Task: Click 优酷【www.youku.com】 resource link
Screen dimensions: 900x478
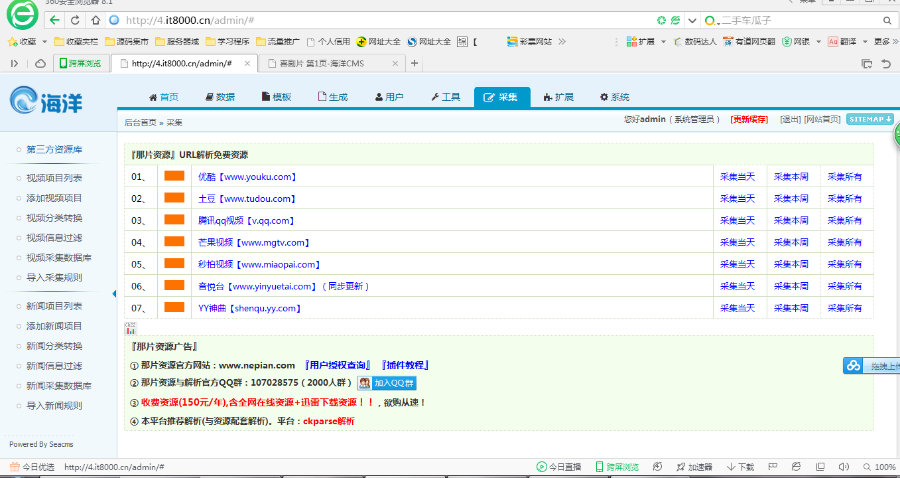Action: coord(247,177)
